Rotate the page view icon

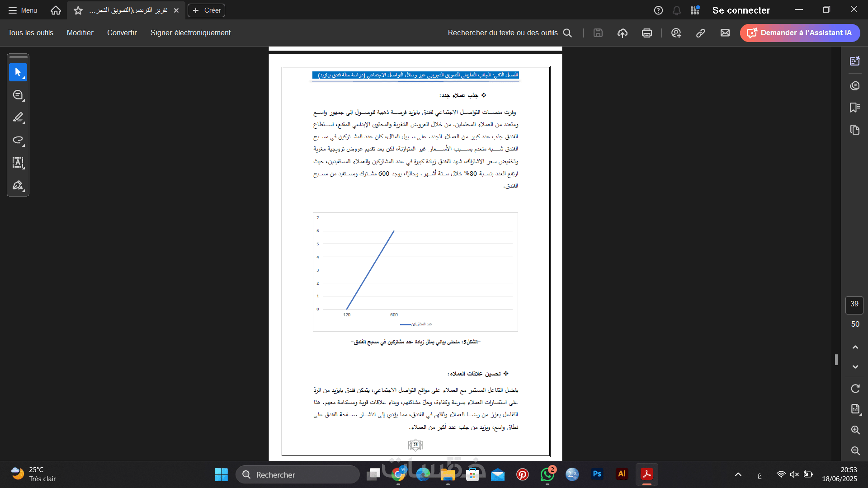[855, 389]
